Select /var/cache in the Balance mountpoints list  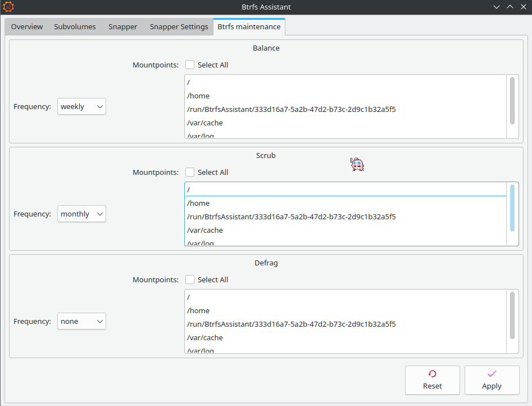(x=205, y=123)
